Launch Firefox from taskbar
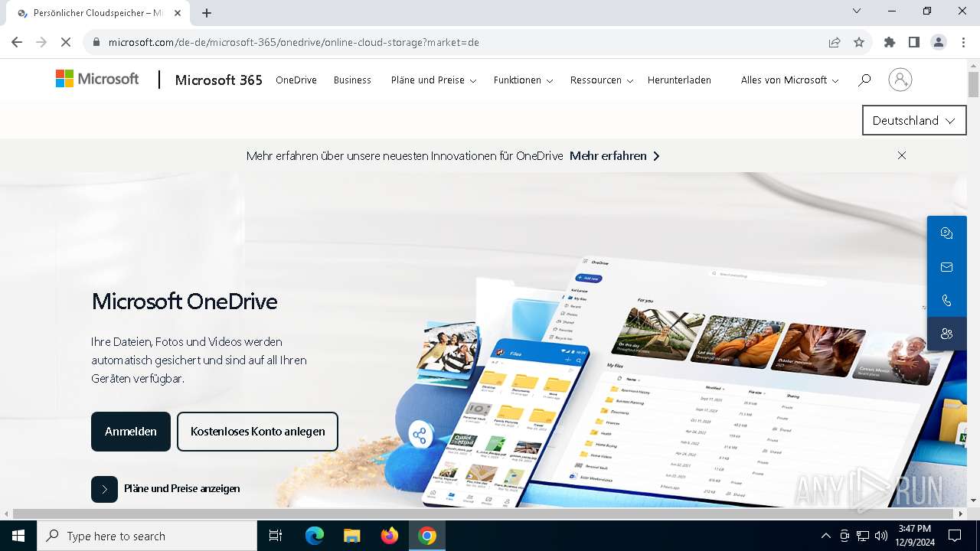Image resolution: width=980 pixels, height=551 pixels. (x=390, y=536)
